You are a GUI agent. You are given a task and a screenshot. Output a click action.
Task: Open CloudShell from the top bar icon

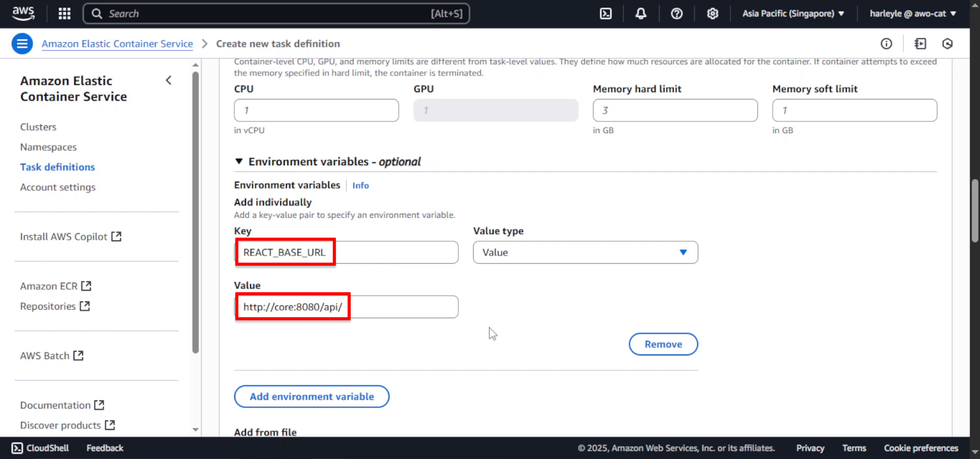click(605, 14)
